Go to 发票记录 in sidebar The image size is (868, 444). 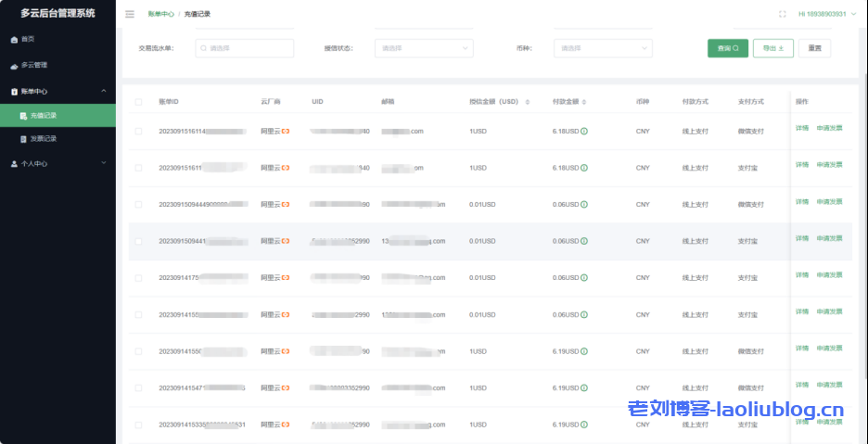tap(44, 139)
